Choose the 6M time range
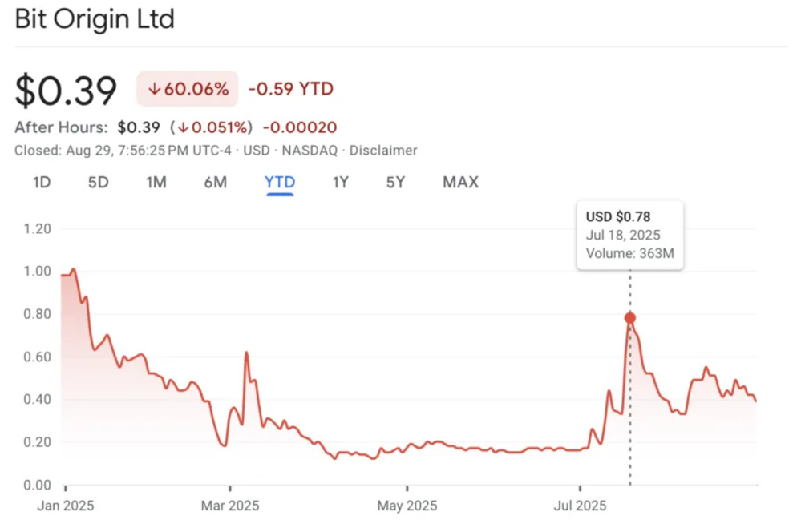 (x=216, y=182)
